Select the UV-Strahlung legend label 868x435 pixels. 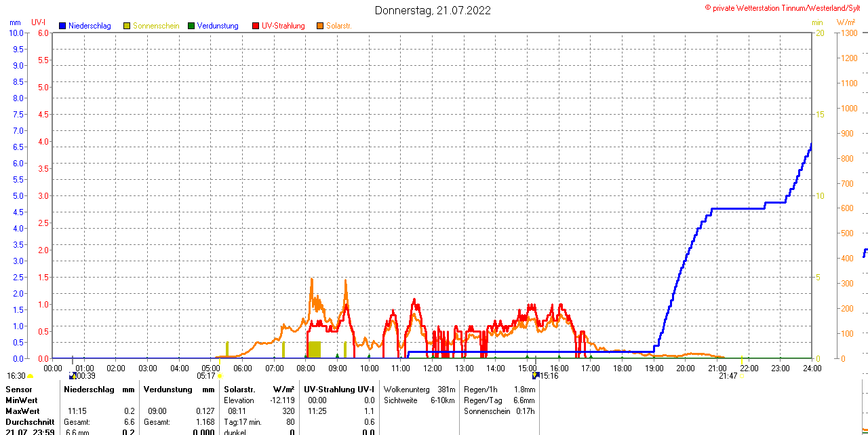click(283, 26)
